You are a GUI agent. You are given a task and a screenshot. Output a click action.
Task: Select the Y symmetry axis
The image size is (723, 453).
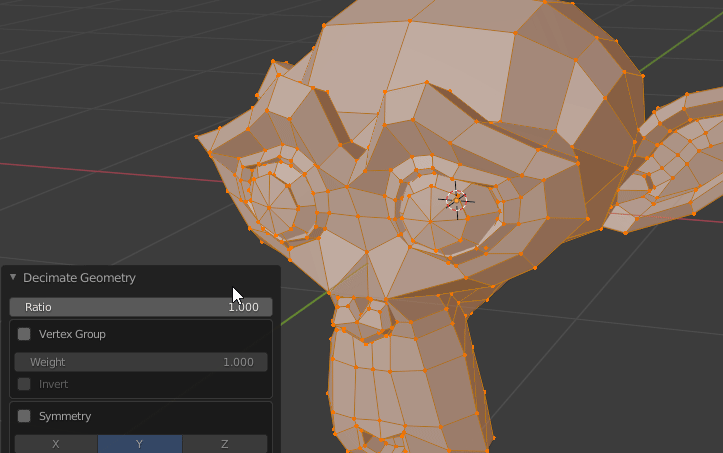(x=140, y=444)
